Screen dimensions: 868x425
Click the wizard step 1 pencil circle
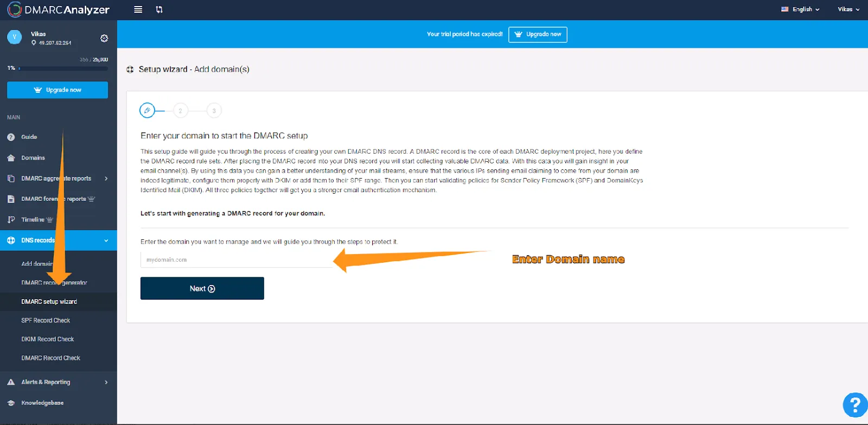pos(147,110)
